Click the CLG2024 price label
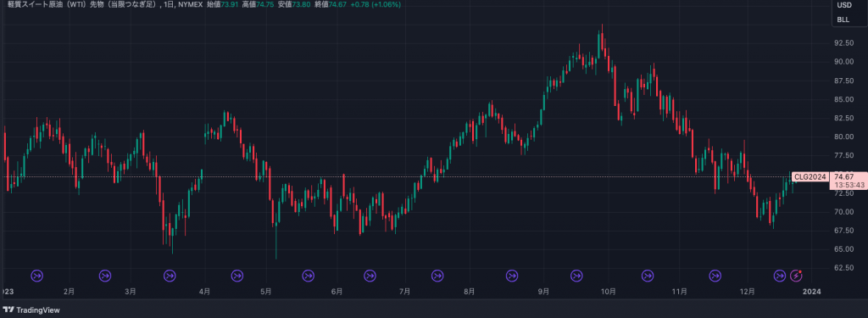 810,176
